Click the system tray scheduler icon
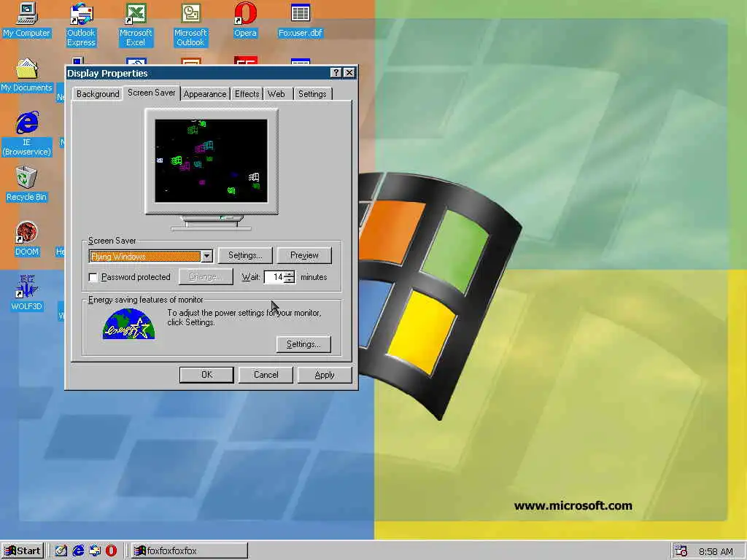Image resolution: width=747 pixels, height=560 pixels. [x=681, y=551]
